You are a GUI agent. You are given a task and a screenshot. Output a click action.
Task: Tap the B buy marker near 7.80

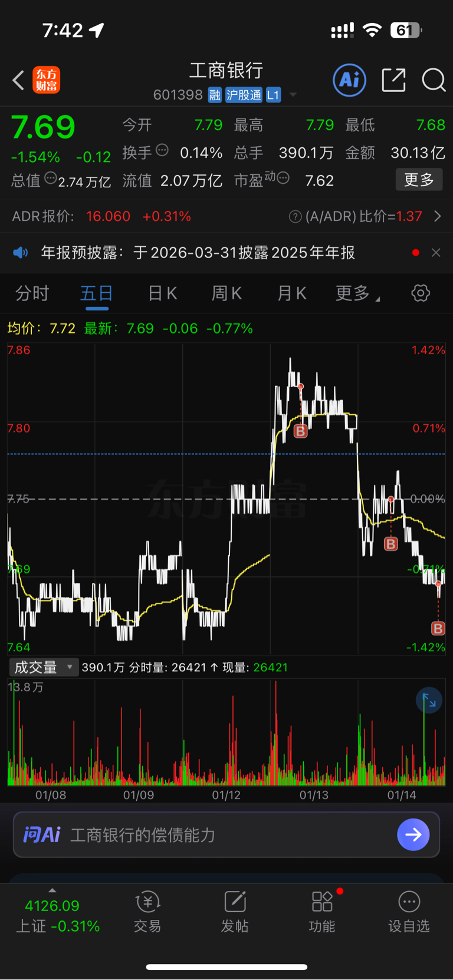click(300, 431)
